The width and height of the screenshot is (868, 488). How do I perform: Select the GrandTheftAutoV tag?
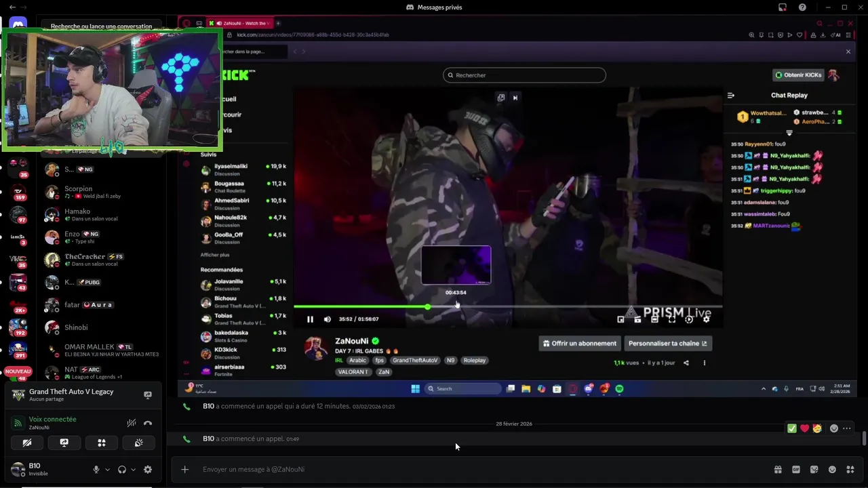click(415, 361)
